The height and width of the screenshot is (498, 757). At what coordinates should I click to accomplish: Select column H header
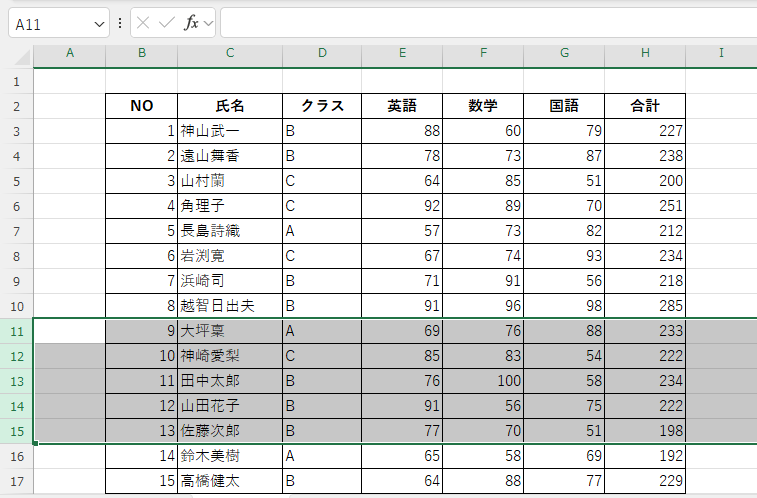[645, 53]
